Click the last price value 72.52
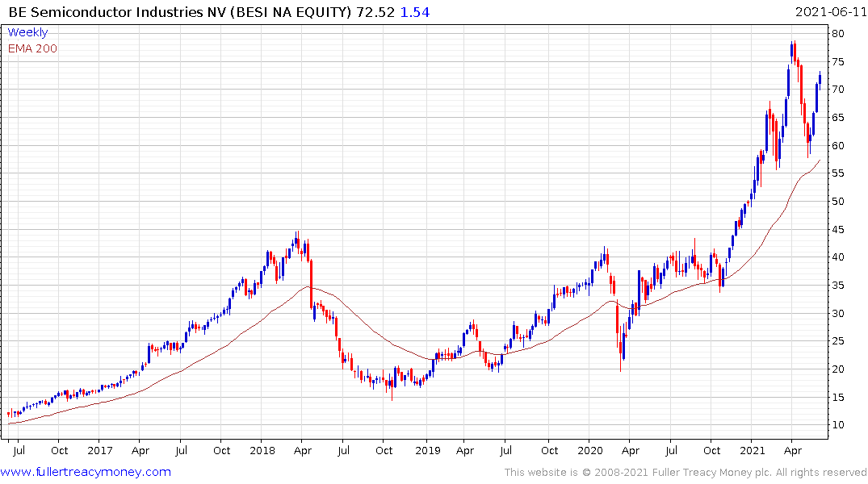The width and height of the screenshot is (868, 484). click(x=375, y=12)
